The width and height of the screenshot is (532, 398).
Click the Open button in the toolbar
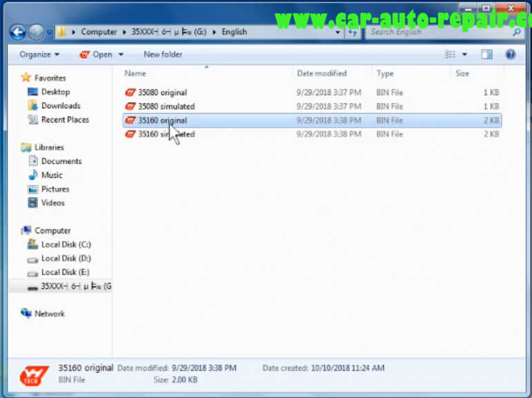point(96,54)
